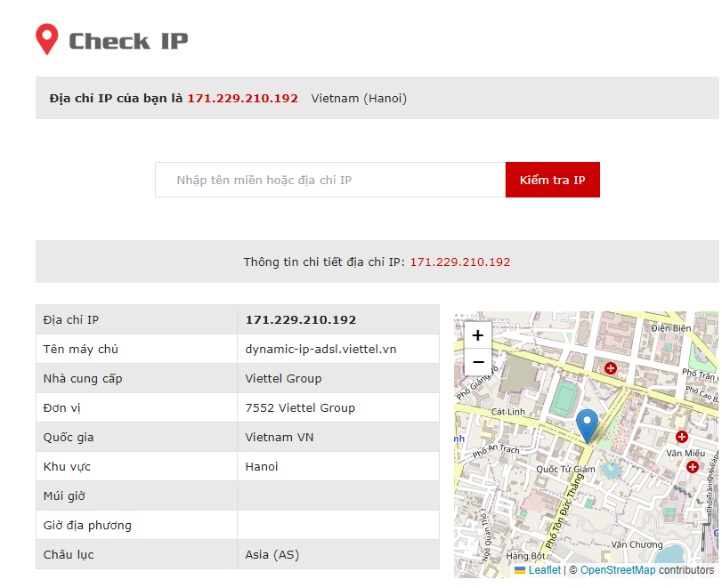Click the hospital marker north of the stadium
722x588 pixels.
pyautogui.click(x=611, y=368)
